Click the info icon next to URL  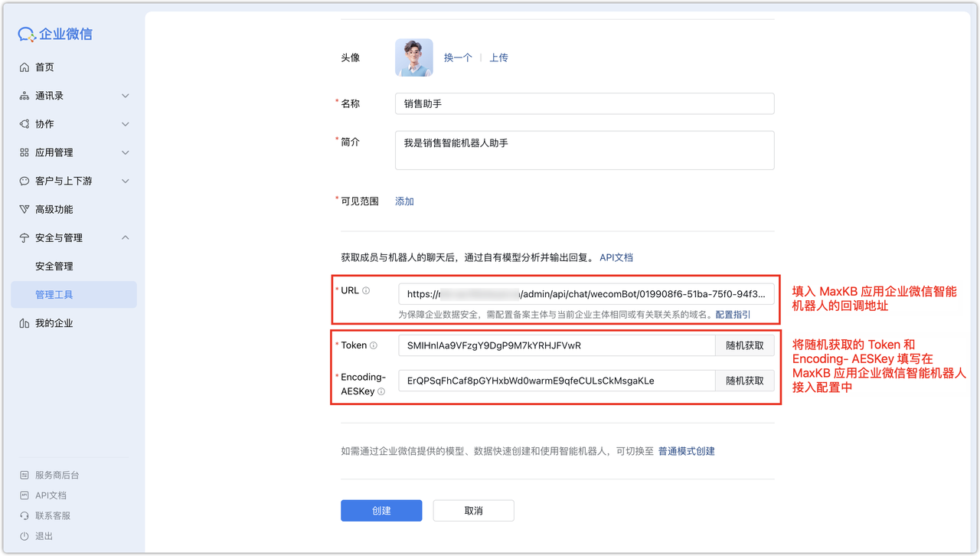(x=366, y=291)
